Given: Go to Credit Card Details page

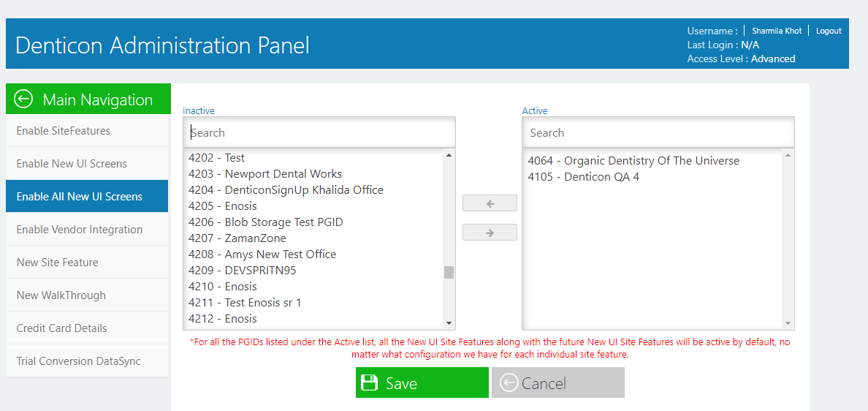Looking at the screenshot, I should (87, 328).
